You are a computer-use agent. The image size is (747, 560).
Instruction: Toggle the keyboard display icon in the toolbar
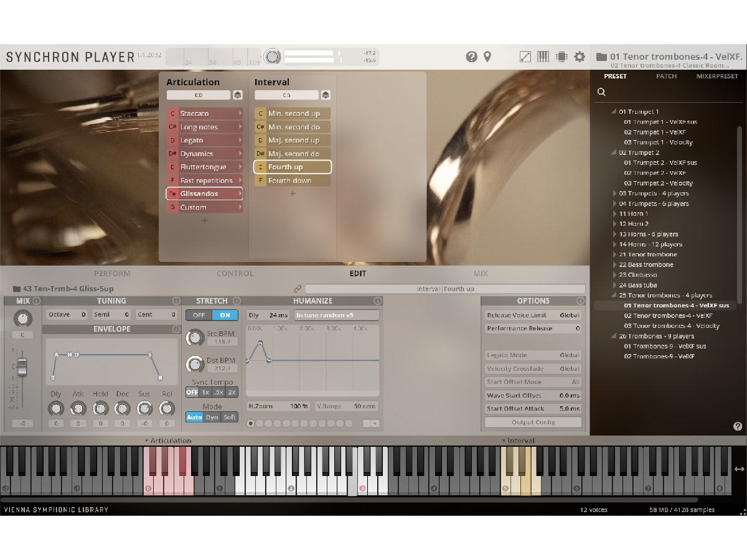543,56
